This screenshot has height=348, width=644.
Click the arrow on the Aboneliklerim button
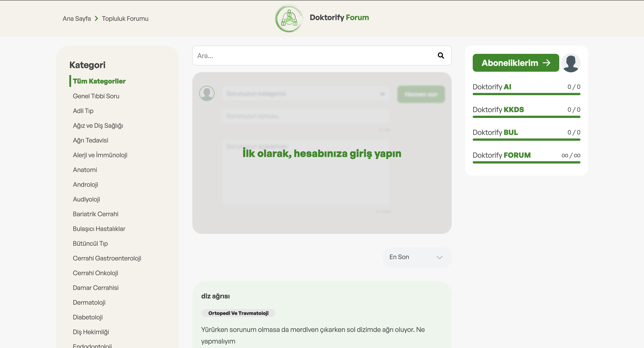point(547,63)
